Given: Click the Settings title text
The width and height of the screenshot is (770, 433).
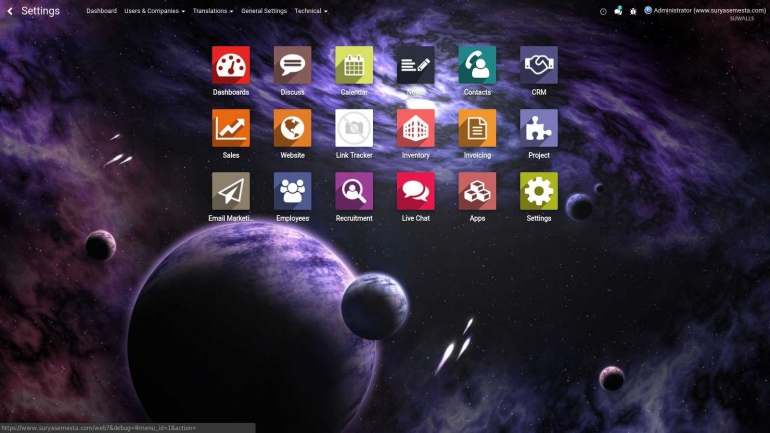Looking at the screenshot, I should tap(40, 11).
